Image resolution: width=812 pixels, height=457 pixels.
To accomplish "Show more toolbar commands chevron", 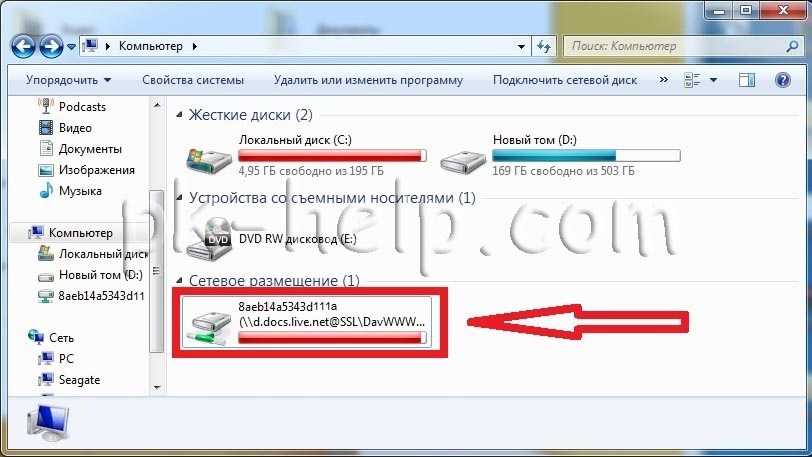I will 663,79.
